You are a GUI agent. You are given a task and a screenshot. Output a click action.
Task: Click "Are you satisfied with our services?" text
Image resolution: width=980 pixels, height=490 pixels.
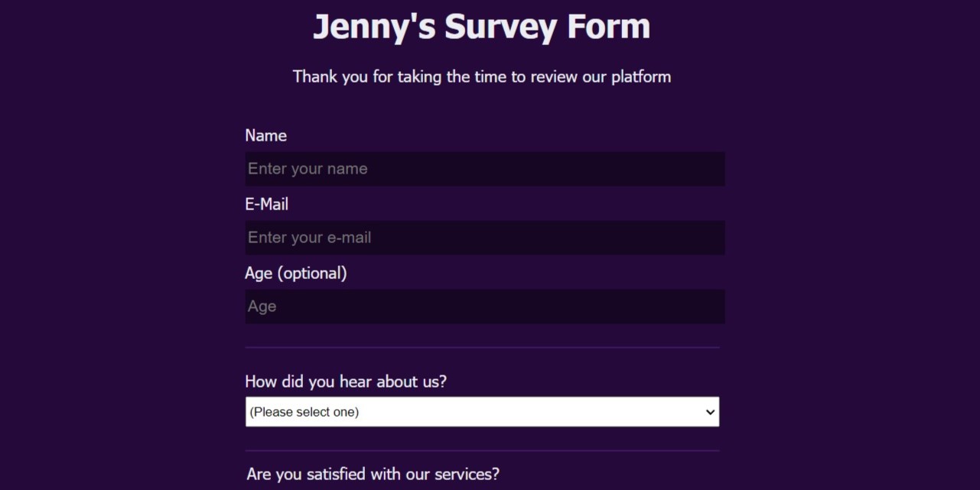[372, 474]
